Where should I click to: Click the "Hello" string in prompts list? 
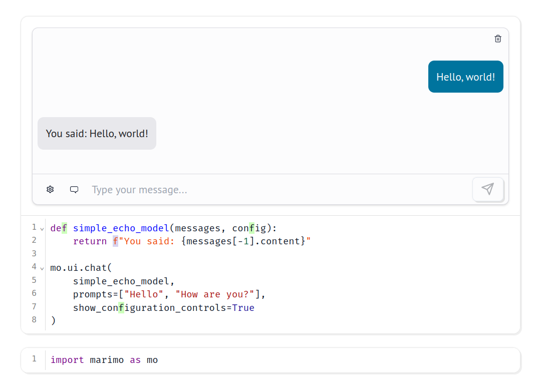(144, 294)
